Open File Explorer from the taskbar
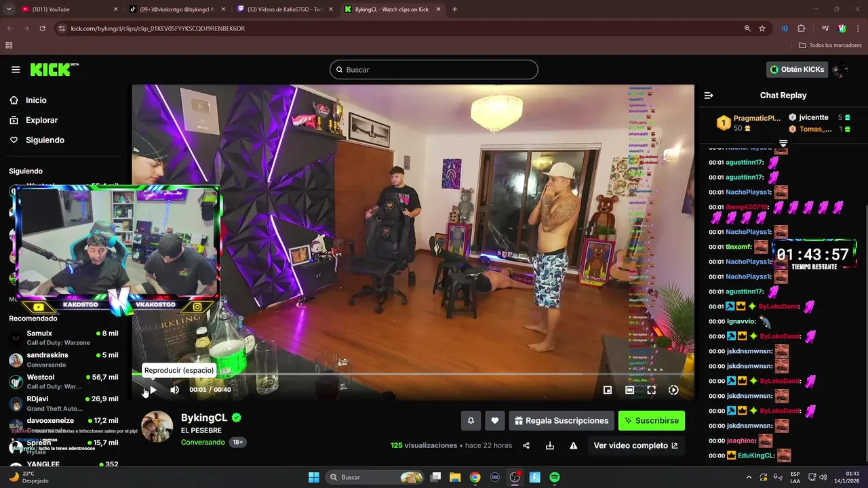 pos(455,477)
